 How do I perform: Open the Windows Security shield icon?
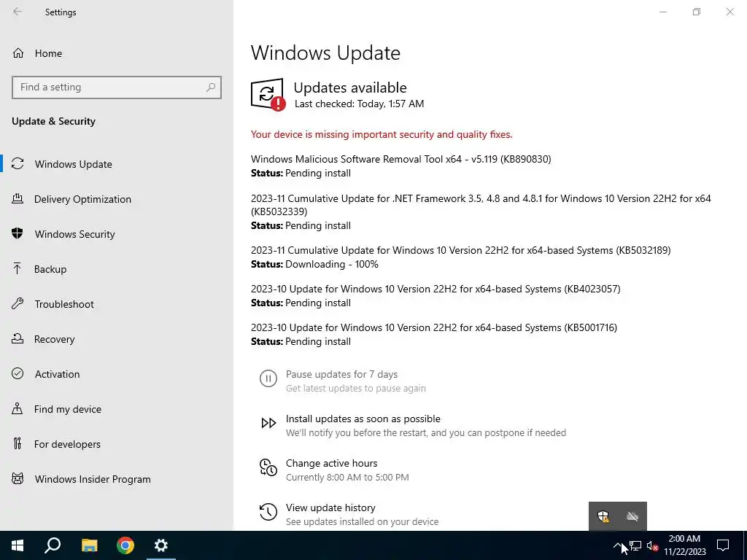point(18,234)
